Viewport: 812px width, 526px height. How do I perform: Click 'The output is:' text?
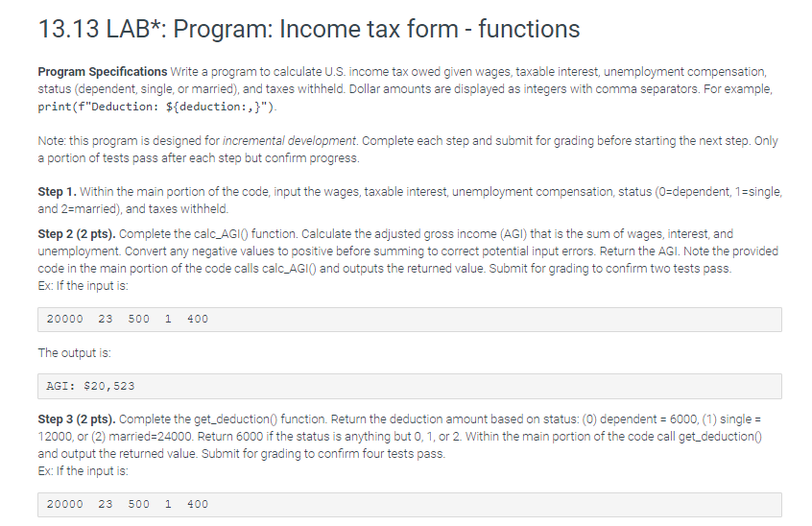click(74, 353)
